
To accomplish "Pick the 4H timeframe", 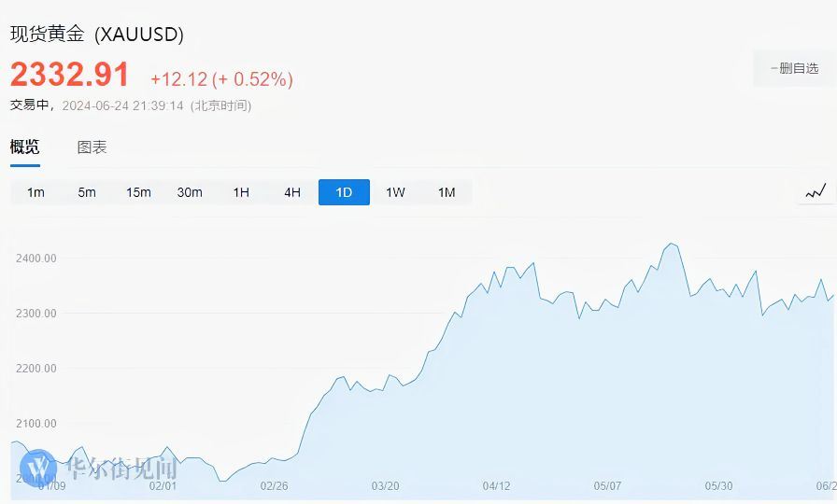I will [292, 192].
